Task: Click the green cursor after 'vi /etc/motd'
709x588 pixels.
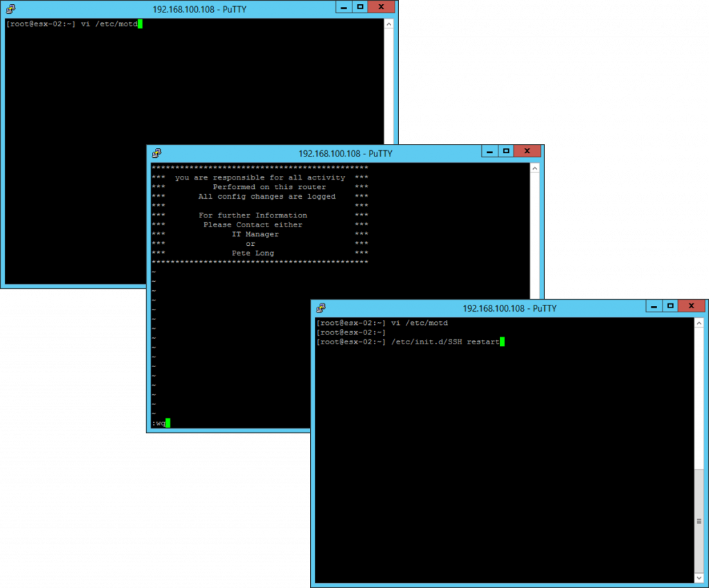Action: pos(139,23)
